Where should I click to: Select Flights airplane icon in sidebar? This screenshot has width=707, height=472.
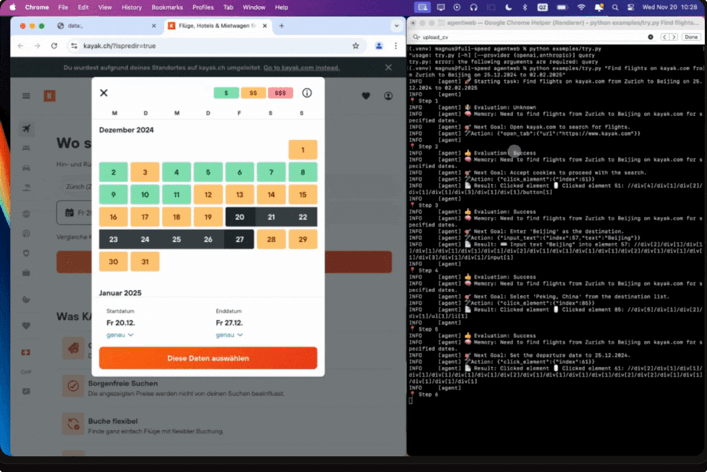(27, 128)
